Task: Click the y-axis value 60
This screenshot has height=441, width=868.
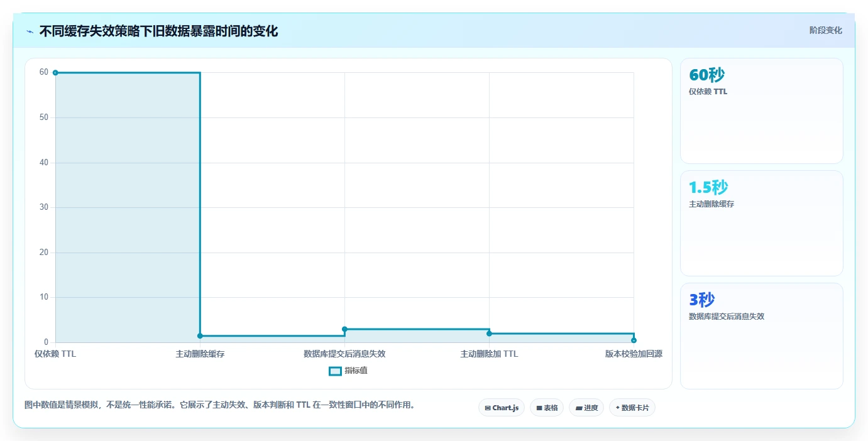Action: [44, 72]
